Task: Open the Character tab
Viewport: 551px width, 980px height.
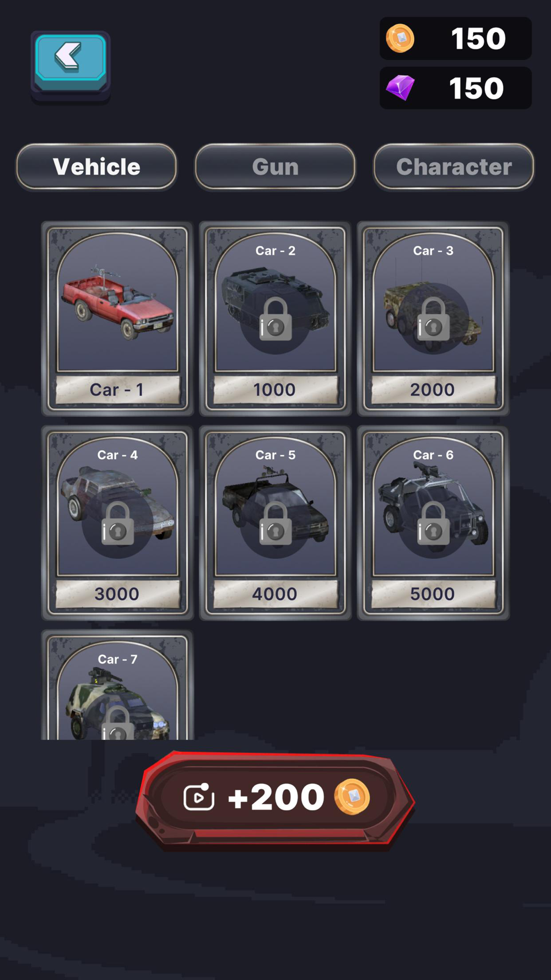Action: (453, 166)
